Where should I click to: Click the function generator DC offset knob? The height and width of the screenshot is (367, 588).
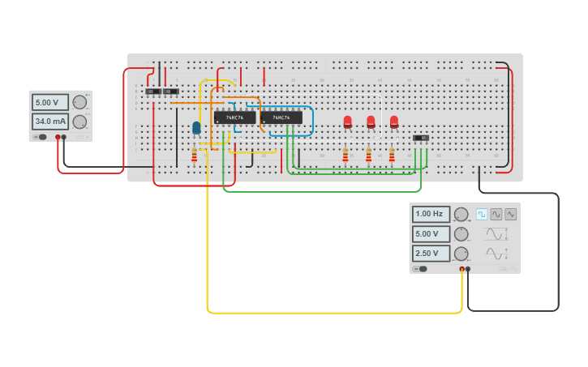461,254
